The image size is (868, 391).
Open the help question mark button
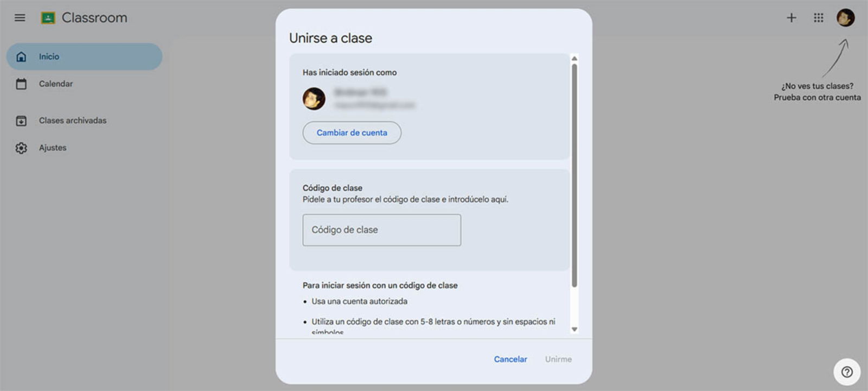[x=847, y=372]
